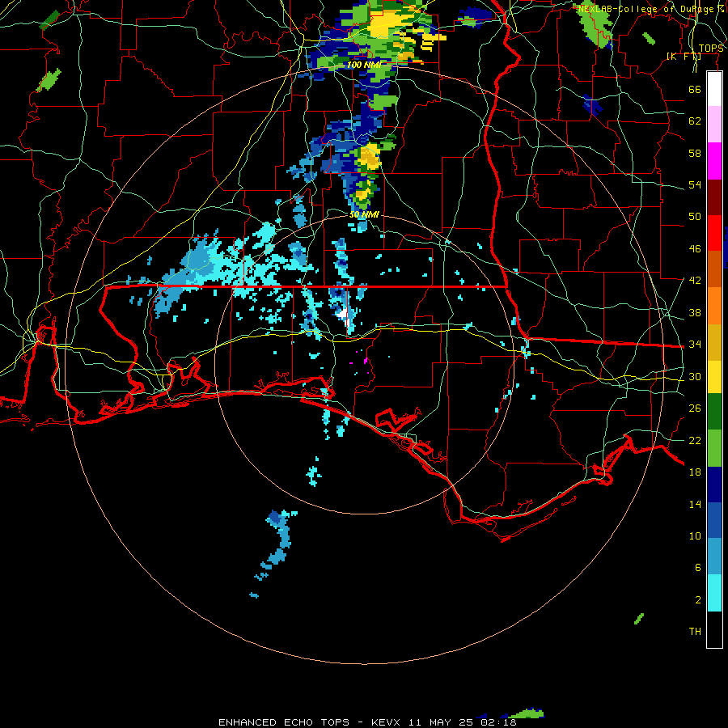728x728 pixels.
Task: Click the 22 legend value label
Action: pos(695,440)
